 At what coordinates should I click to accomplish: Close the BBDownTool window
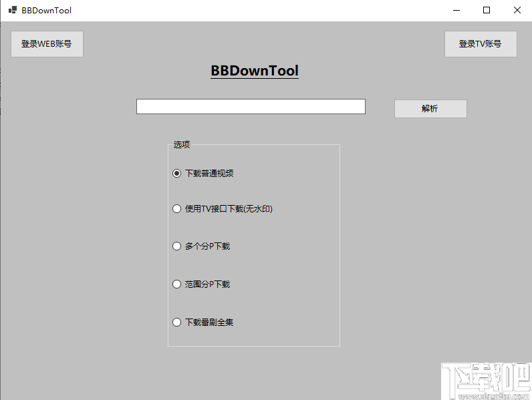click(x=517, y=10)
